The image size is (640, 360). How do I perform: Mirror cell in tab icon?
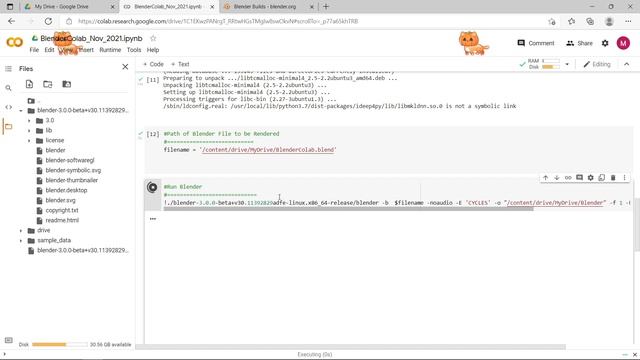(x=602, y=178)
